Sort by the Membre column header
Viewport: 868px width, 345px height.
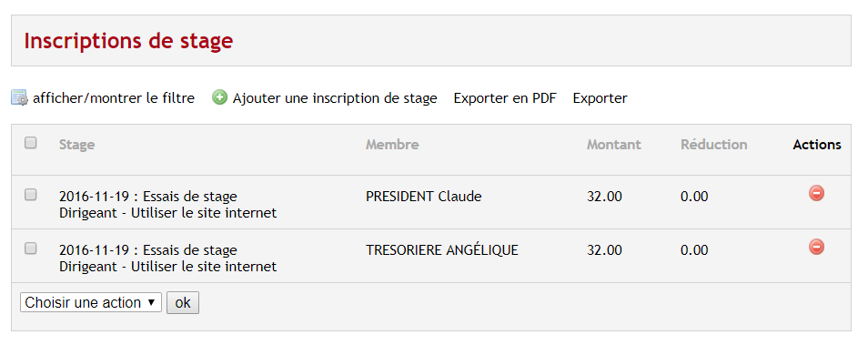pos(392,145)
